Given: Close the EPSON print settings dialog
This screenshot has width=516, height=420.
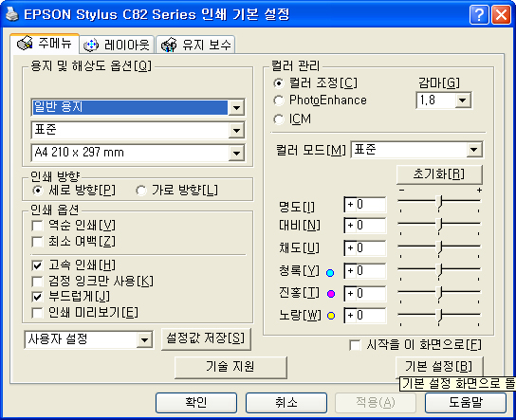Looking at the screenshot, I should 501,14.
